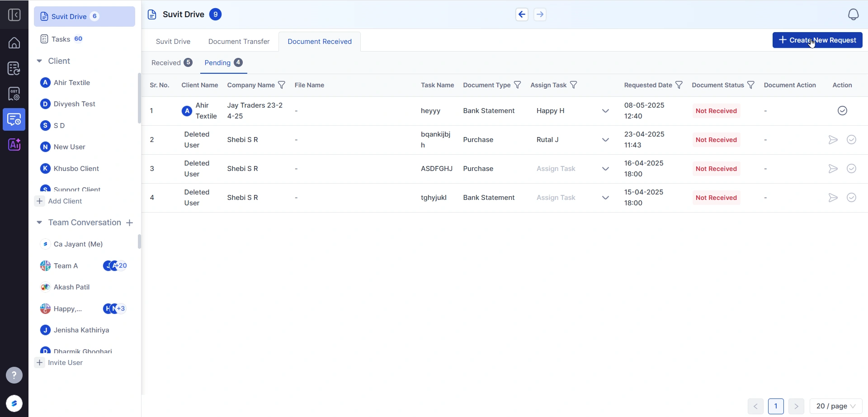Filter by Assign Task funnel icon

coord(574,85)
